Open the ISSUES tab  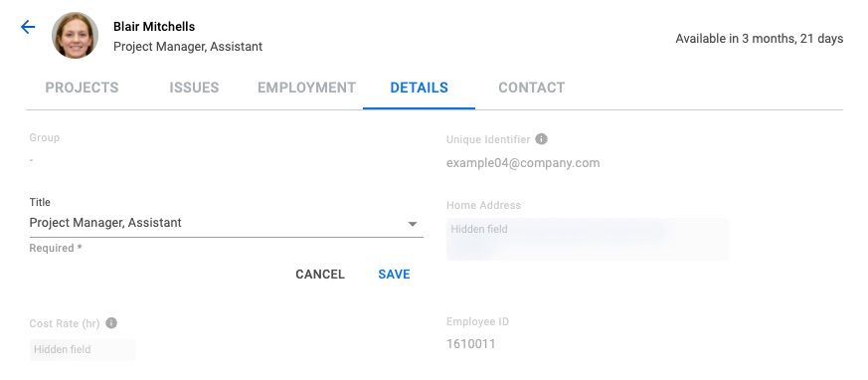click(x=194, y=88)
